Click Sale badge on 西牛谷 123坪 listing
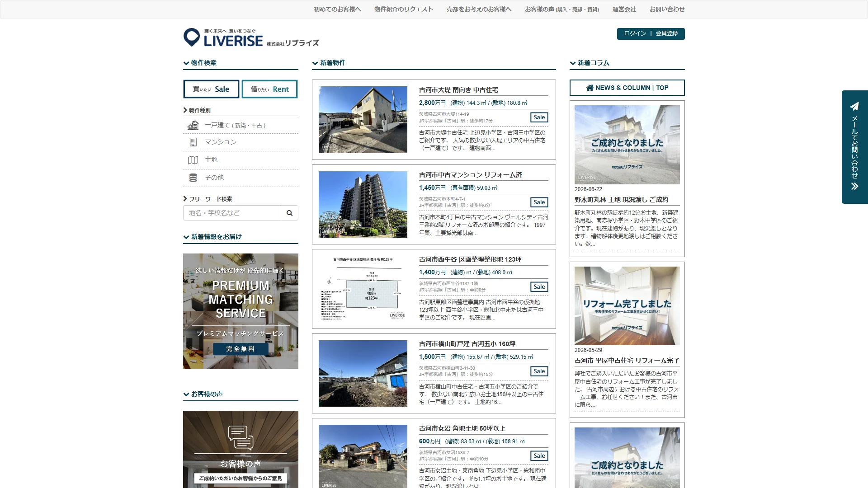The image size is (868, 488). [539, 287]
